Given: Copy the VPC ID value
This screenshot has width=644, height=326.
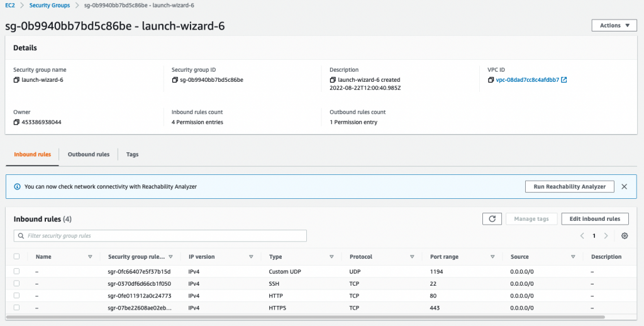Looking at the screenshot, I should click(491, 80).
